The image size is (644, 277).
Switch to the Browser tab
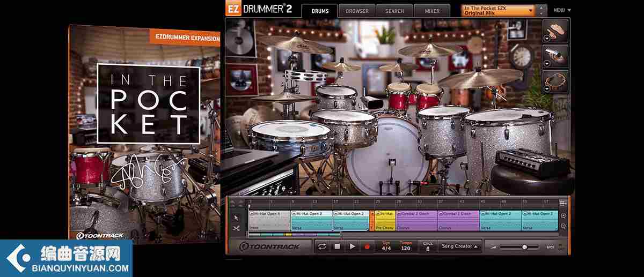pos(357,11)
